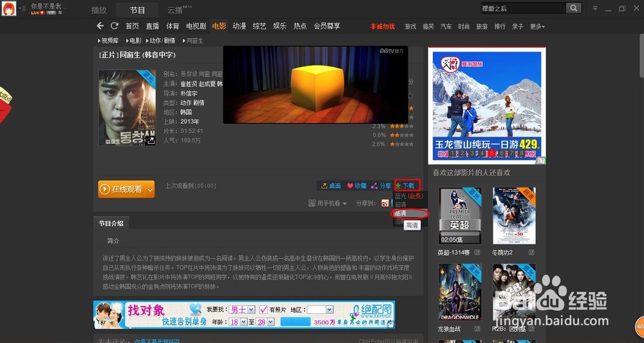Click the highlighted slide number 5 on the ad
Image resolution: width=644 pixels, height=343 pixels.
[491, 153]
